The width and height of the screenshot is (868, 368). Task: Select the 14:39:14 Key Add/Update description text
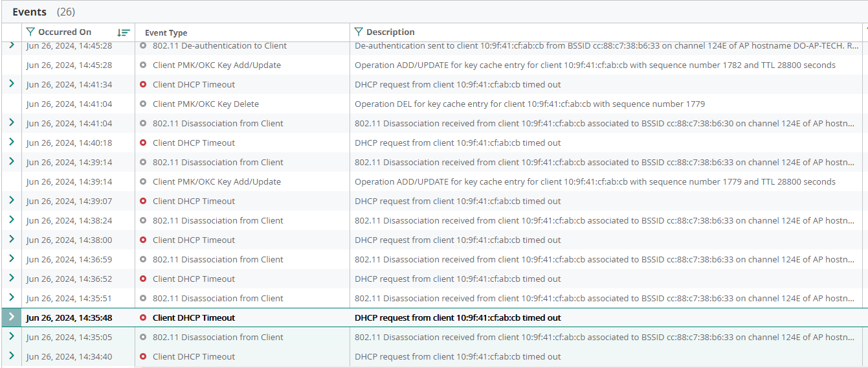594,182
